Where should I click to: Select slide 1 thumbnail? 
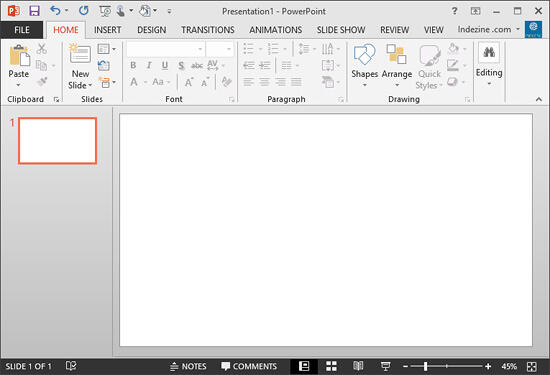coord(58,141)
